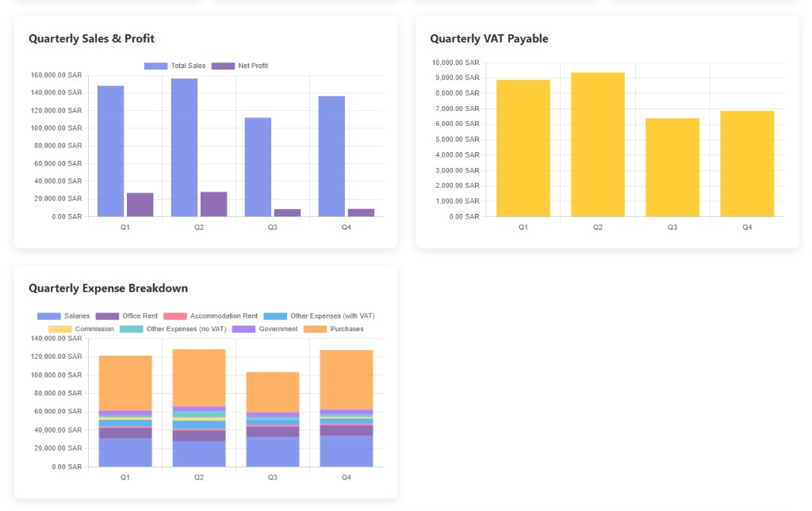Click the Q2 VAT Payable bar
Screen dimensions: 812x511
(598, 144)
